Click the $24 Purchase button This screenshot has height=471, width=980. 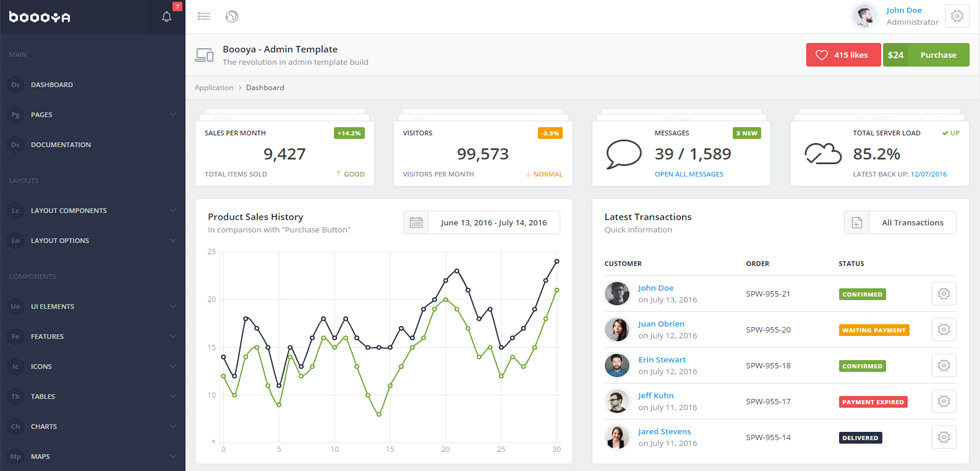click(x=926, y=55)
